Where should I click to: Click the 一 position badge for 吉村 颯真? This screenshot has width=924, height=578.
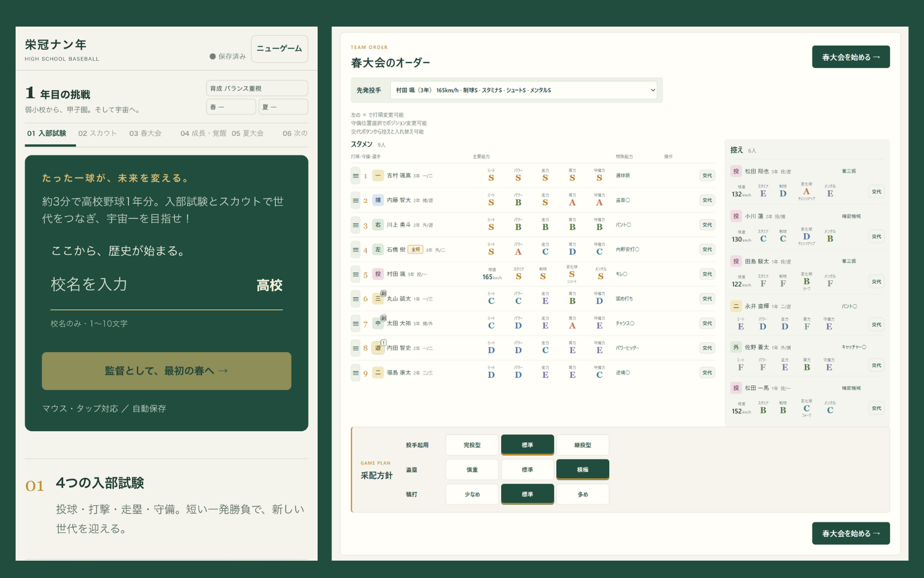pos(378,176)
